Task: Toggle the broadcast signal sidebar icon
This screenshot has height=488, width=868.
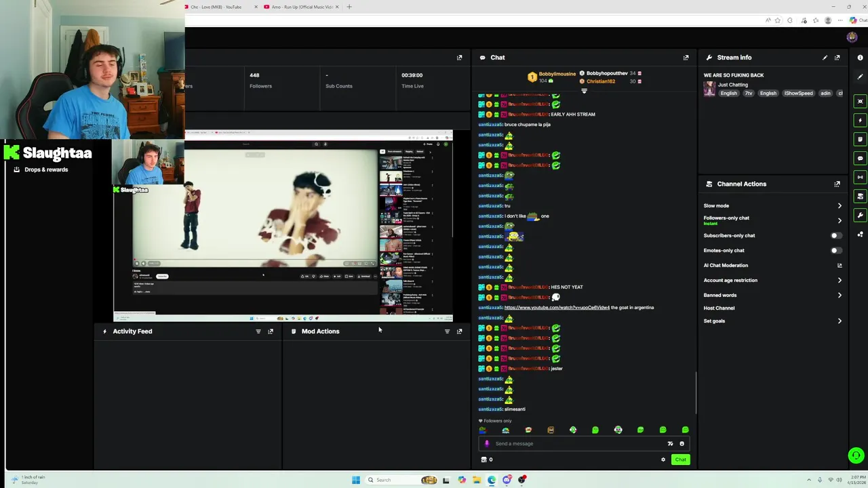Action: (860, 177)
